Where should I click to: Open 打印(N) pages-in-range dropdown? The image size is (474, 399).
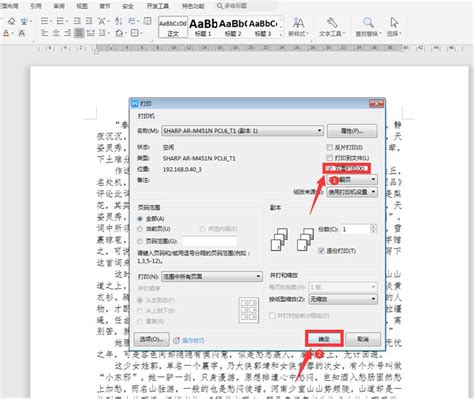(x=212, y=276)
